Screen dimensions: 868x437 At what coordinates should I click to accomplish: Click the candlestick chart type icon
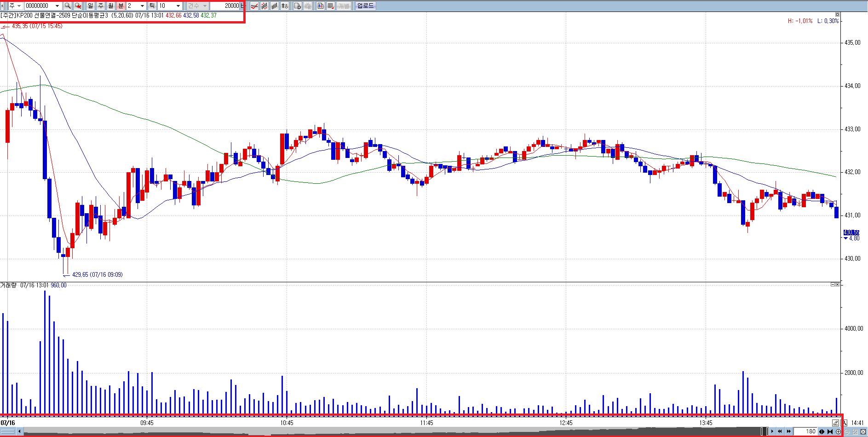coord(264,6)
